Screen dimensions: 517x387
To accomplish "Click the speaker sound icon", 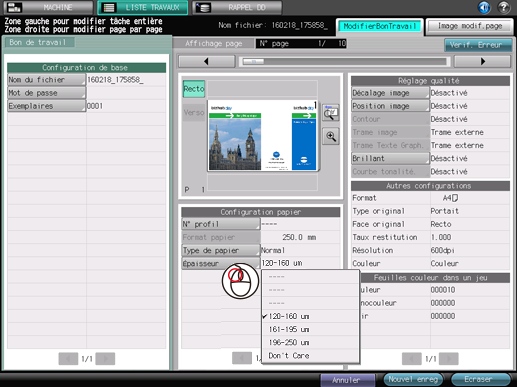I will (484, 7).
